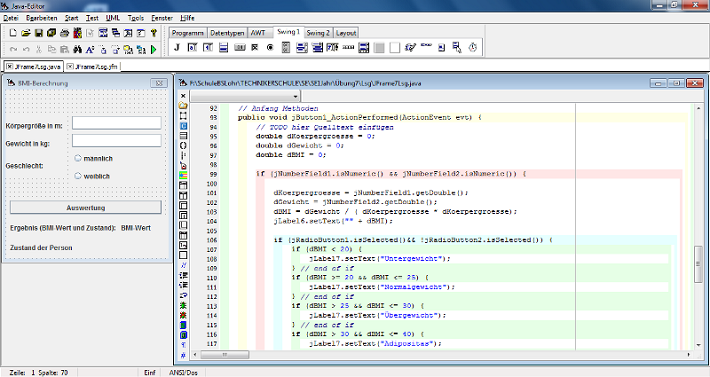Click the green Run arrow icon
This screenshot has width=710, height=377.
154,49
